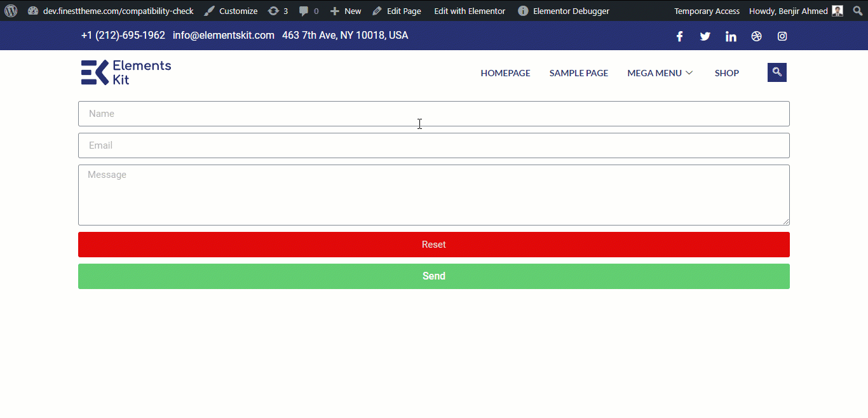868x418 pixels.
Task: Open the comments bubble icon
Action: click(304, 11)
